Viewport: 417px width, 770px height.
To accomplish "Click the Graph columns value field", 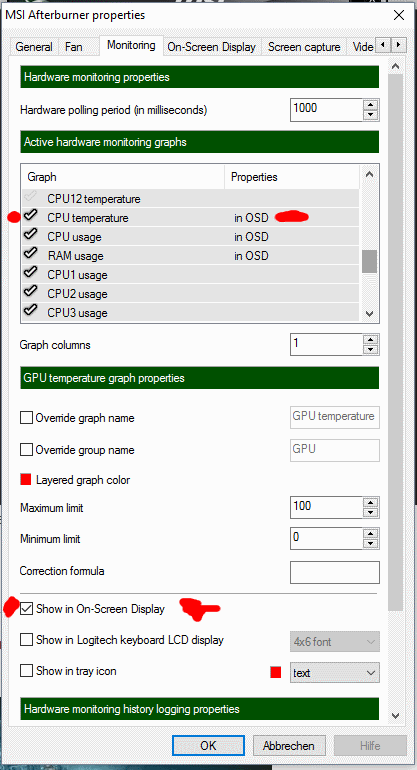I will coord(327,345).
